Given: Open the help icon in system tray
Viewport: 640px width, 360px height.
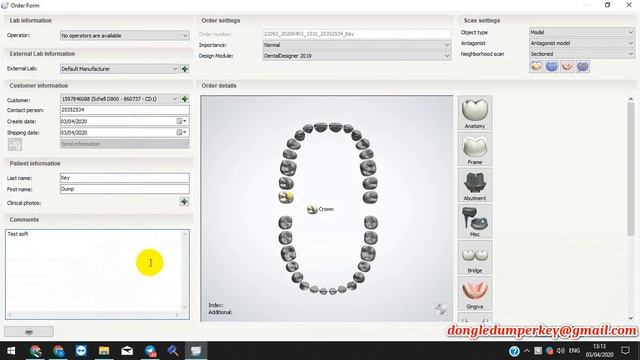Looking at the screenshot, I should tap(514, 351).
